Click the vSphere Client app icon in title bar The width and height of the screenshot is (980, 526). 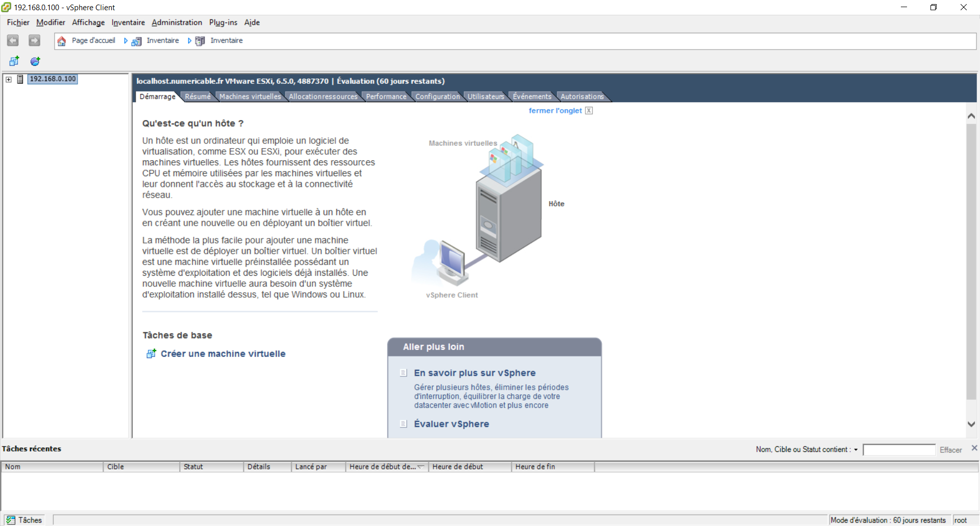(x=6, y=7)
